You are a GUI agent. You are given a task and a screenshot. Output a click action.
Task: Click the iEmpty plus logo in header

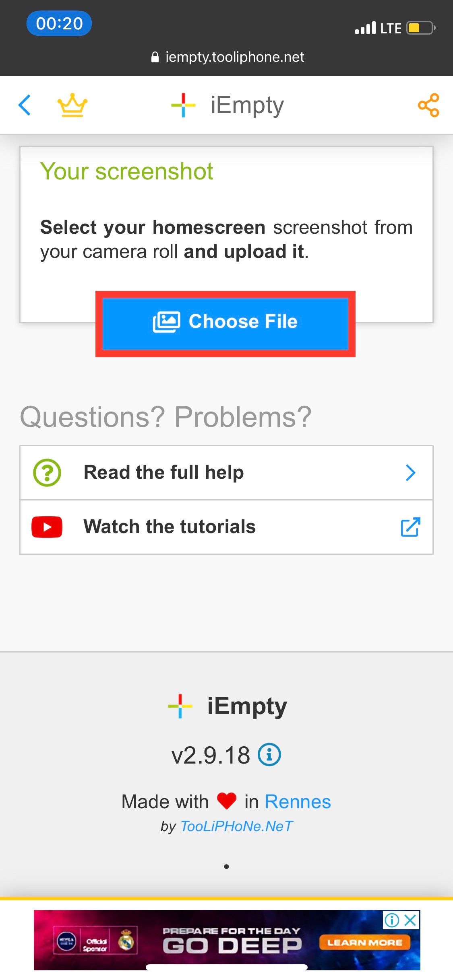(x=184, y=105)
